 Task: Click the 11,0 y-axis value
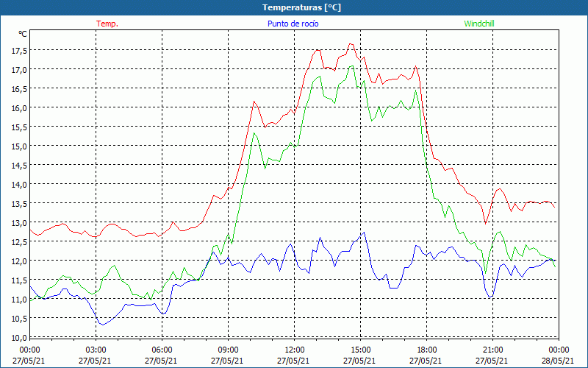18,300
